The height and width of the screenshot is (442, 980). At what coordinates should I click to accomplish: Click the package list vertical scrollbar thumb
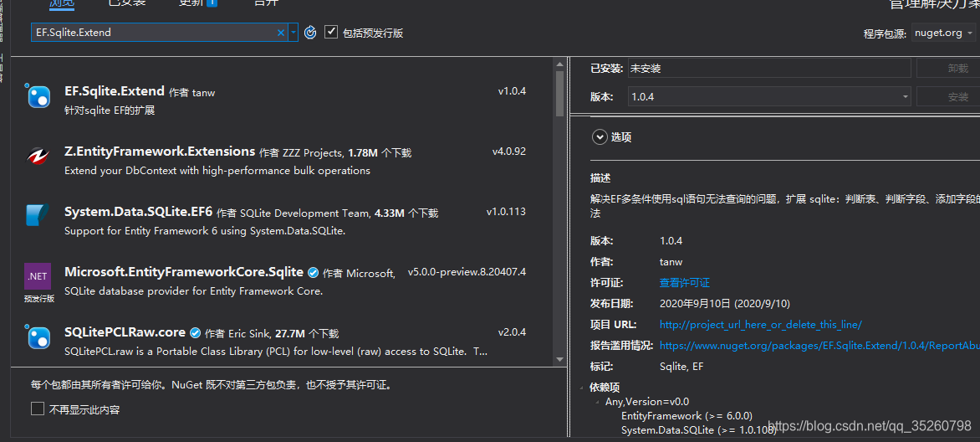pyautogui.click(x=559, y=92)
